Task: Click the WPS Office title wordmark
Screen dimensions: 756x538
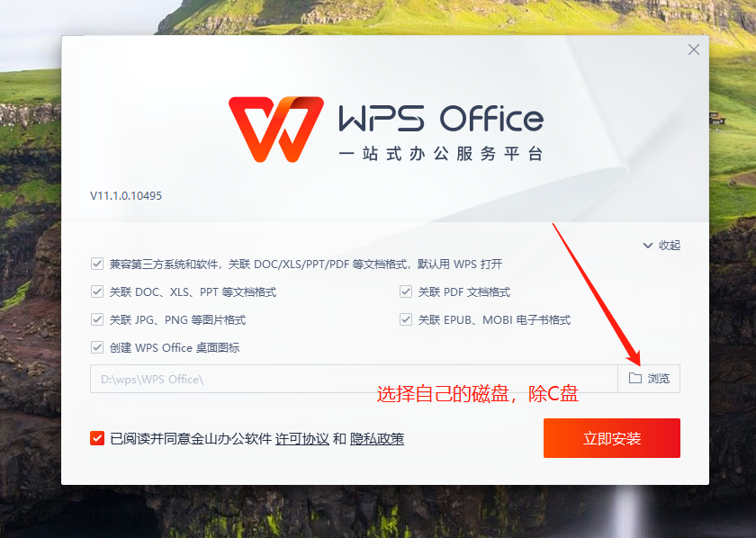Action: 441,119
